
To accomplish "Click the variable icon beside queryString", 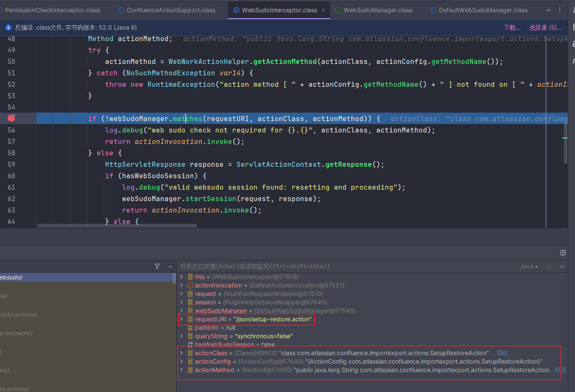I will coord(190,336).
